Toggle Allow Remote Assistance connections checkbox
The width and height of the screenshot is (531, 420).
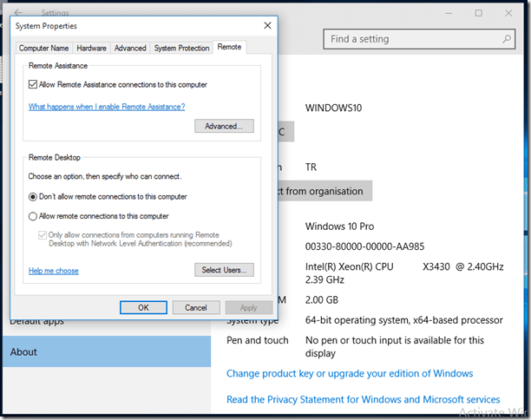tap(33, 84)
